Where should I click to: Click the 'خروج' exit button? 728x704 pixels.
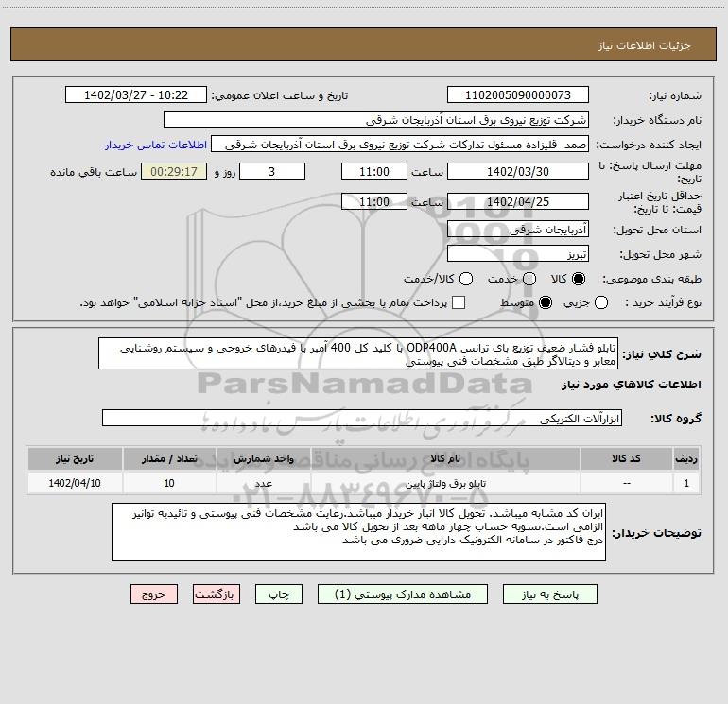click(x=154, y=594)
